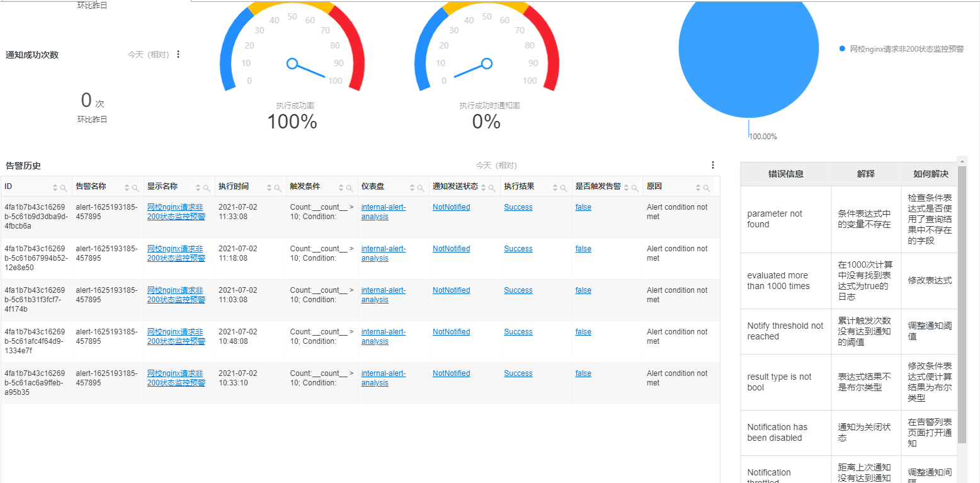Select the 'Alert condition not met' cell in the 11:33:08 row
The height and width of the screenshot is (483, 980).
tap(681, 217)
